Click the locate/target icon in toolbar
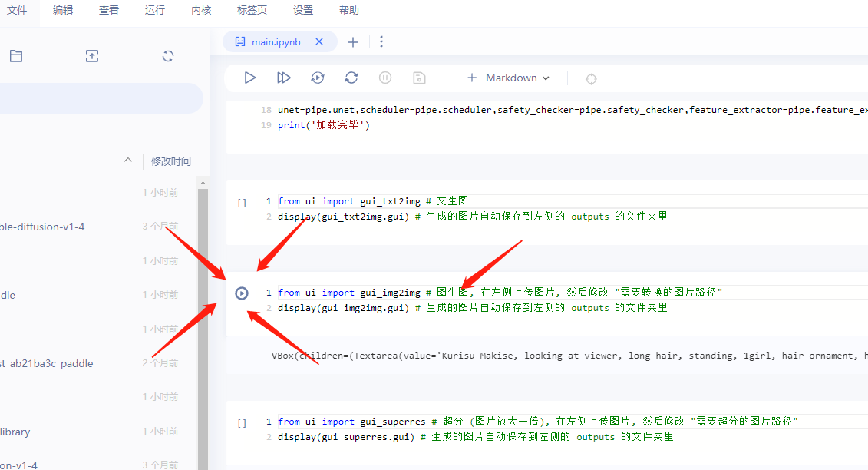Viewport: 868px width, 470px height. pos(591,78)
